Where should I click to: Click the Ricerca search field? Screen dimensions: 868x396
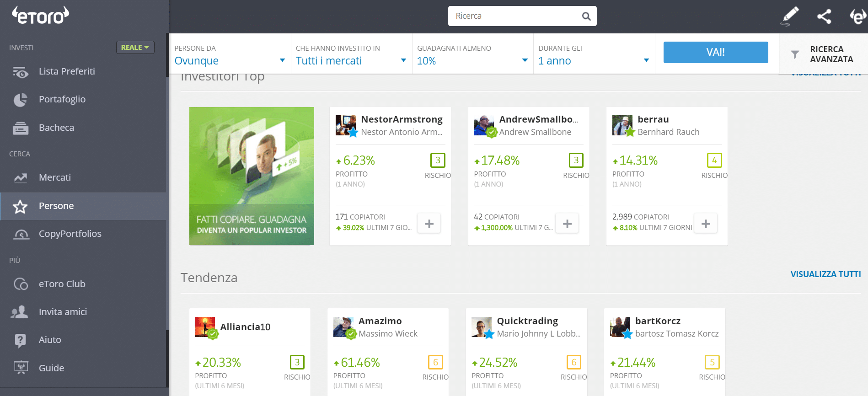522,16
